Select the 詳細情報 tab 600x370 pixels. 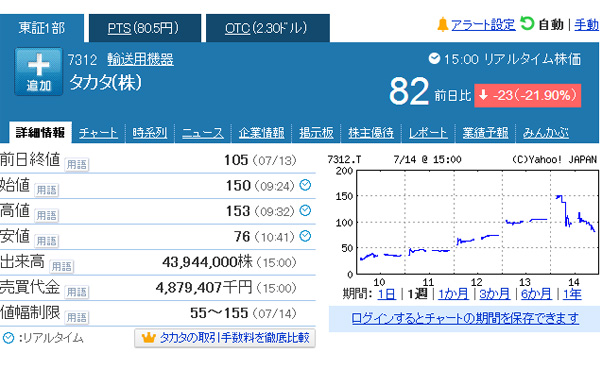click(40, 132)
